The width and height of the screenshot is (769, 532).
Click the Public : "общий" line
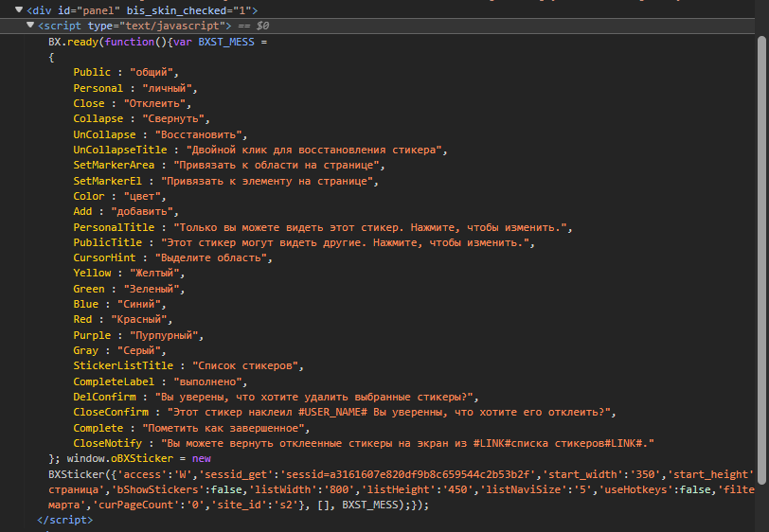[126, 73]
